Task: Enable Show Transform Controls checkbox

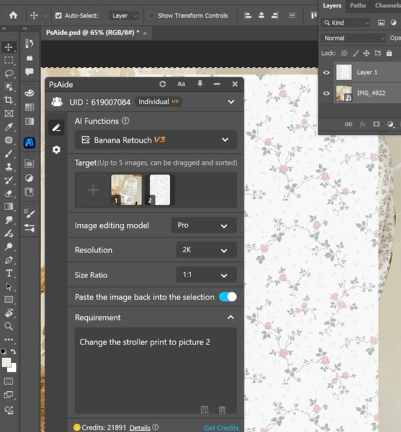Action: coord(151,15)
